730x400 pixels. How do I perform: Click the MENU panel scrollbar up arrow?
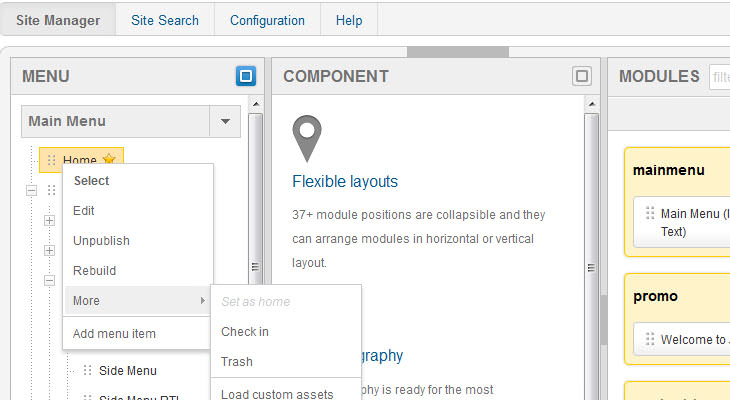pyautogui.click(x=255, y=104)
